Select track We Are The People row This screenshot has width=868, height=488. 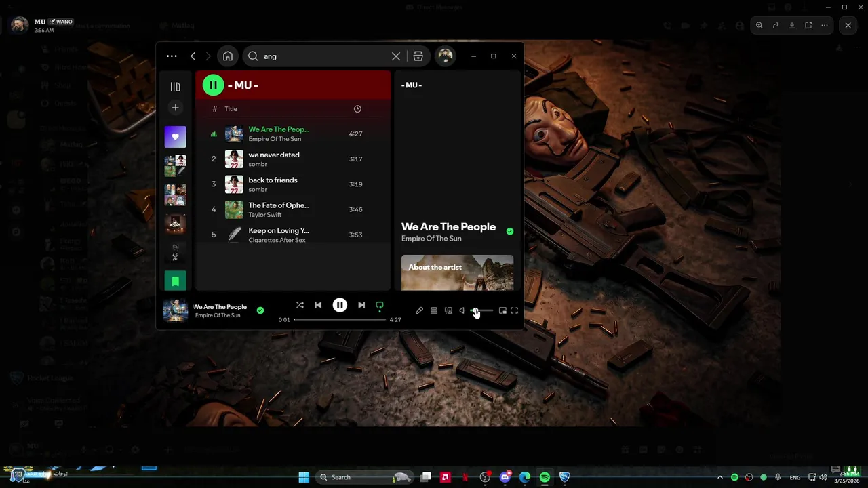pyautogui.click(x=293, y=134)
